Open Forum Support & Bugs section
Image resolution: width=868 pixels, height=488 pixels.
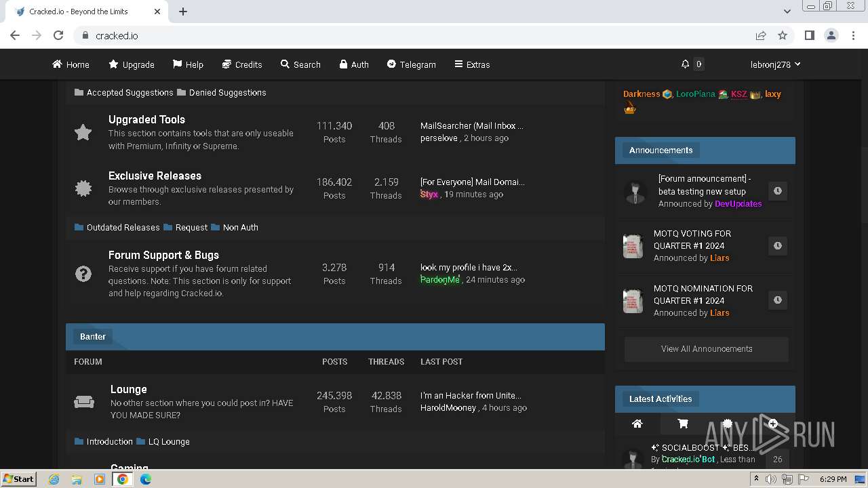[x=163, y=255]
